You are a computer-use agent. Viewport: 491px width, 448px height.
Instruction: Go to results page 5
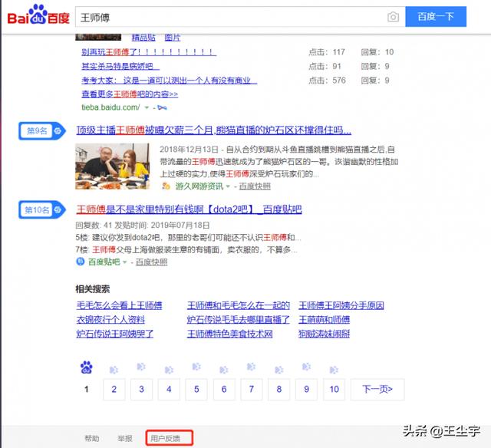pos(196,389)
